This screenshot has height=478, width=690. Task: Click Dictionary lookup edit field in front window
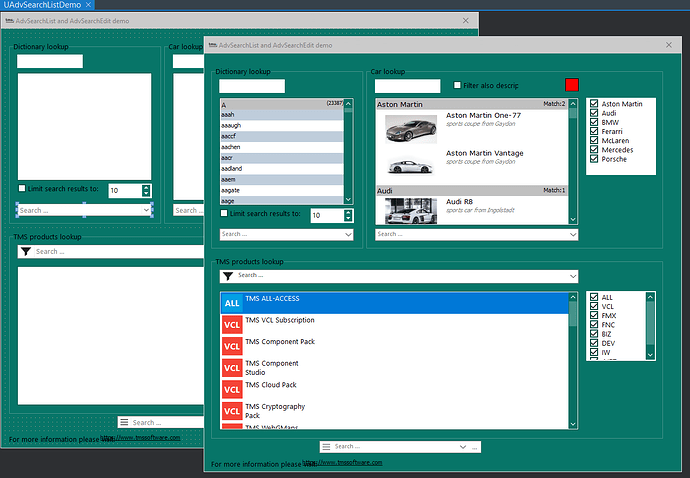252,86
